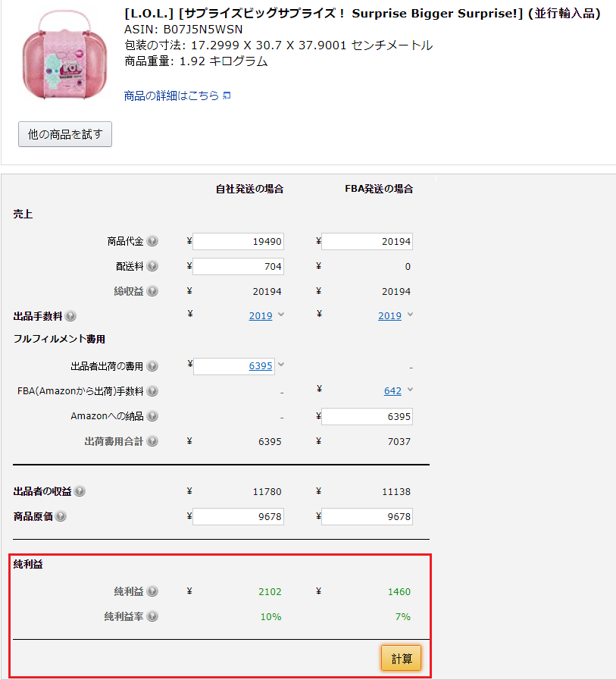Click 出品者の収益 value 11780

pos(267,492)
